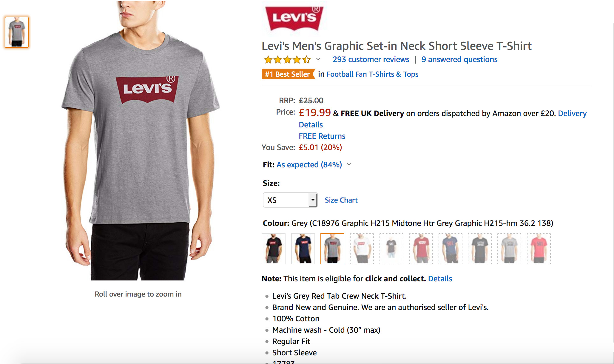
Task: Expand the Fit: As expected details
Action: (350, 165)
